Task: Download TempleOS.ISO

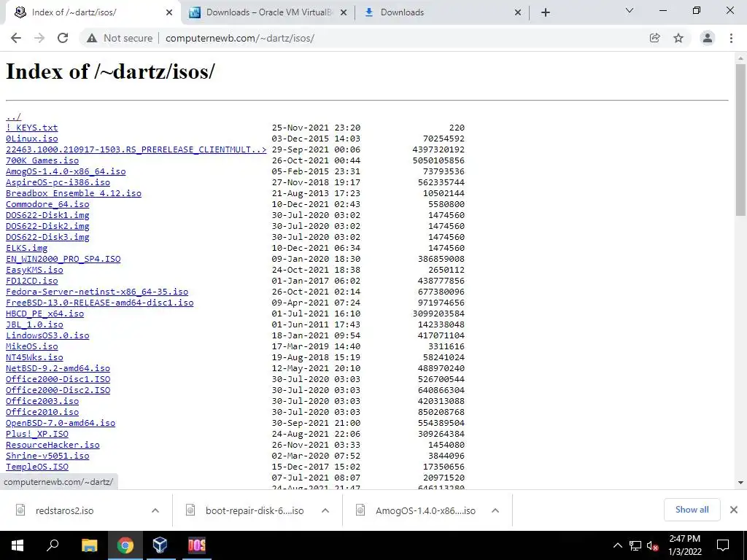Action: point(37,467)
